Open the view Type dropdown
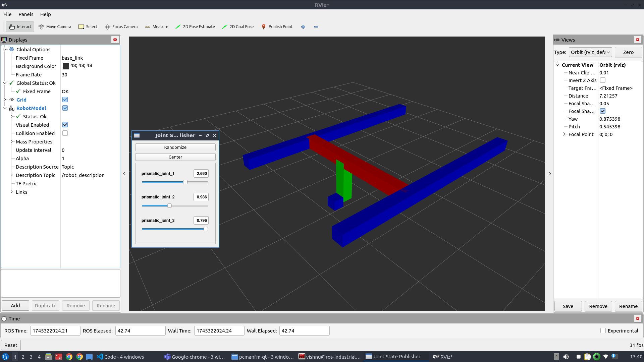This screenshot has width=644, height=362. (590, 52)
